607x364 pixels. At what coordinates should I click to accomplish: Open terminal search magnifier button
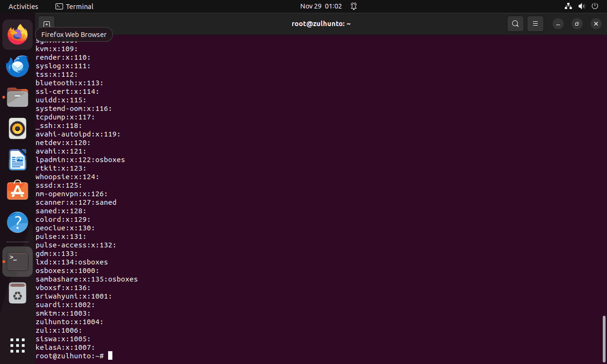tap(515, 24)
